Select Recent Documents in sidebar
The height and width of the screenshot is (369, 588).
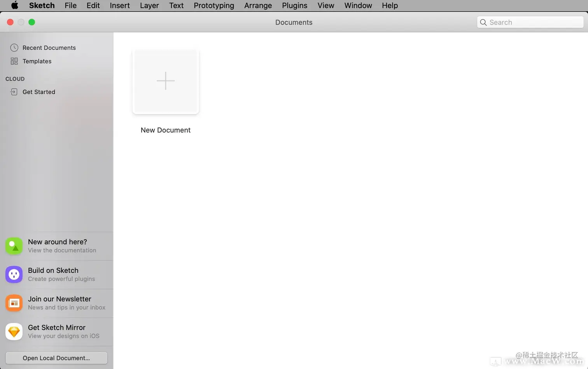tap(49, 47)
